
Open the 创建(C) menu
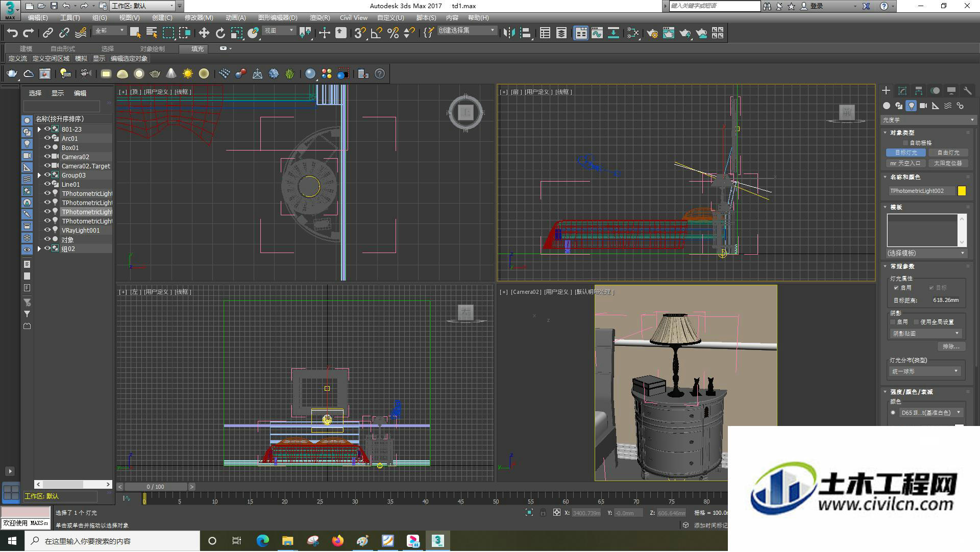coord(162,17)
